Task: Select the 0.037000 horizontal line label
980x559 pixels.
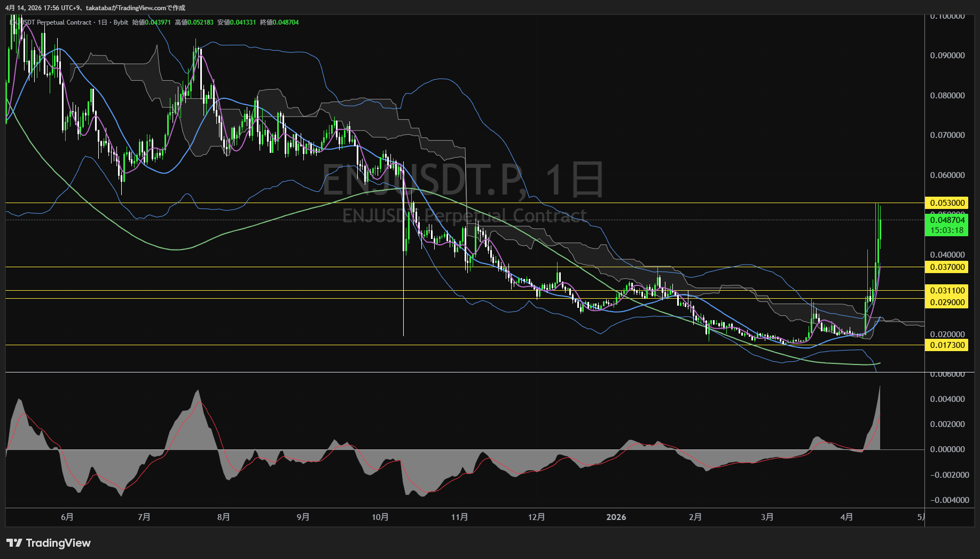Action: tap(947, 267)
